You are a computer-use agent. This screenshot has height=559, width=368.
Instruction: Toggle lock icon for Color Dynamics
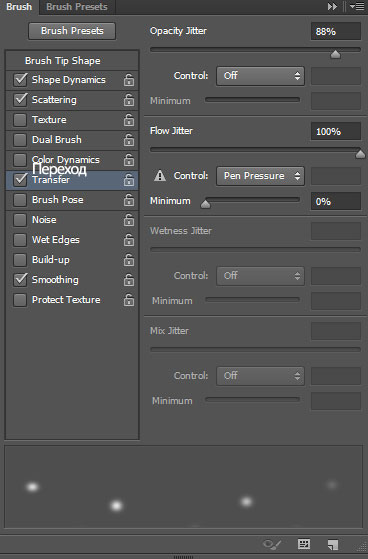click(129, 160)
